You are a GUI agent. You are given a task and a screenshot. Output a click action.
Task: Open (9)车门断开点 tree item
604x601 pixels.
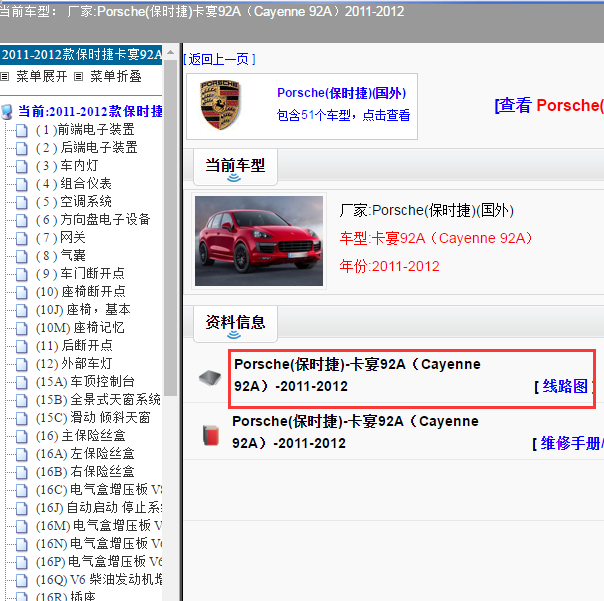point(80,274)
